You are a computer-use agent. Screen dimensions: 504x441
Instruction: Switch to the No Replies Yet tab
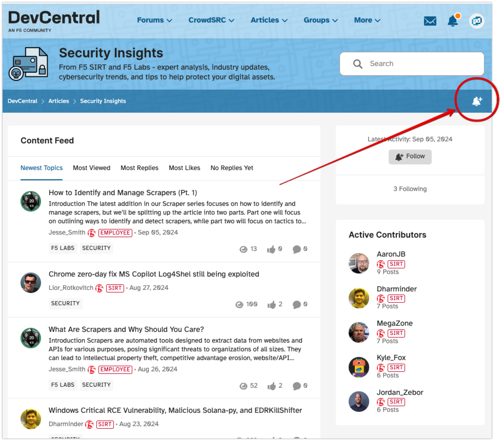point(232,168)
